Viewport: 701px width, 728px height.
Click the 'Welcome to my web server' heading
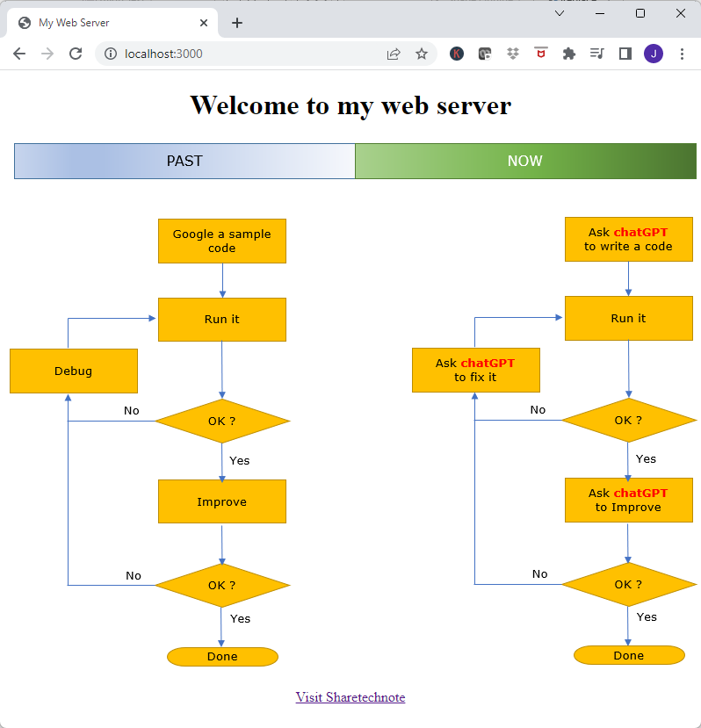point(350,105)
